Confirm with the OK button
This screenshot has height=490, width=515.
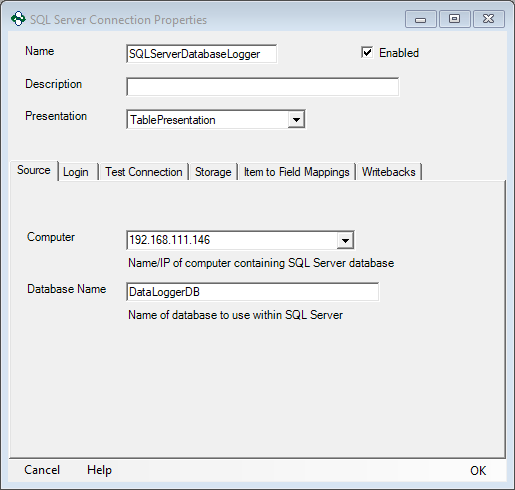pos(478,471)
